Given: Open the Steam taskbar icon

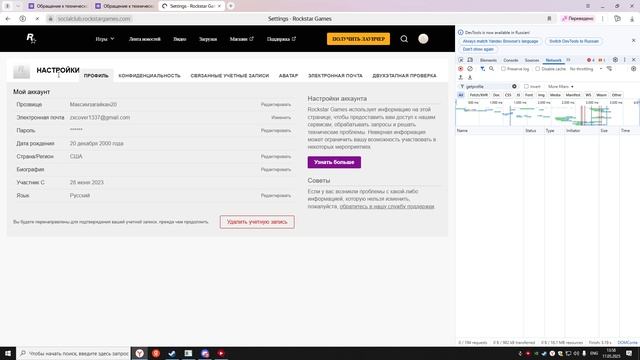Looking at the screenshot, I should [172, 353].
